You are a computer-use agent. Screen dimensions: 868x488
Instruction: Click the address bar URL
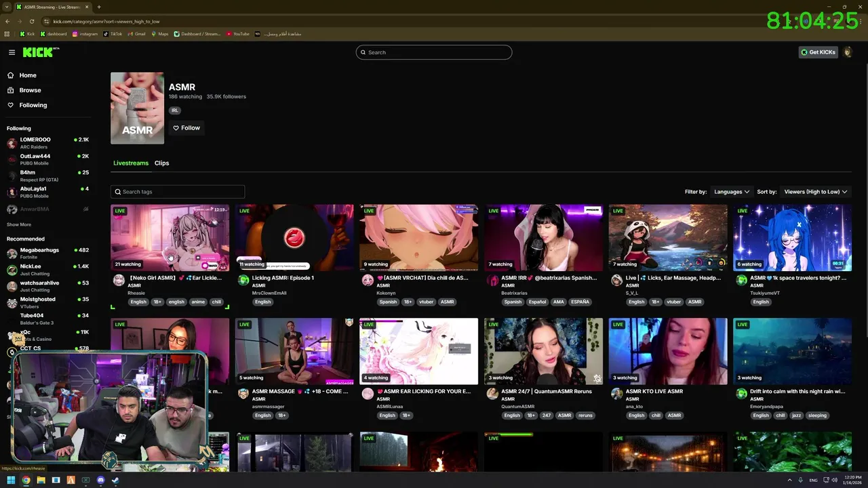[x=106, y=21]
